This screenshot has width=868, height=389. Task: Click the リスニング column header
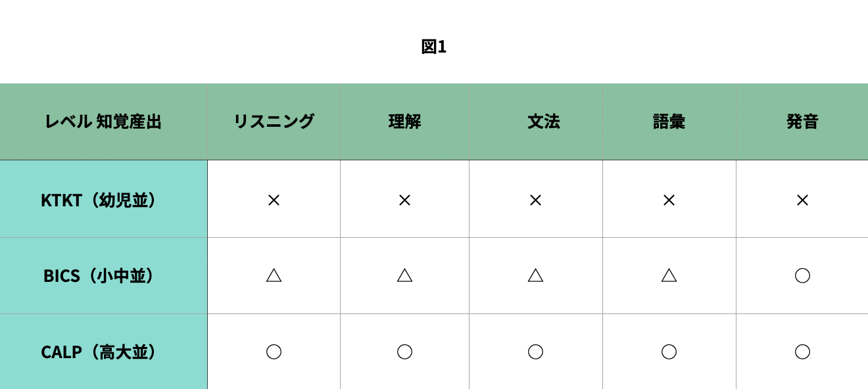point(274,122)
